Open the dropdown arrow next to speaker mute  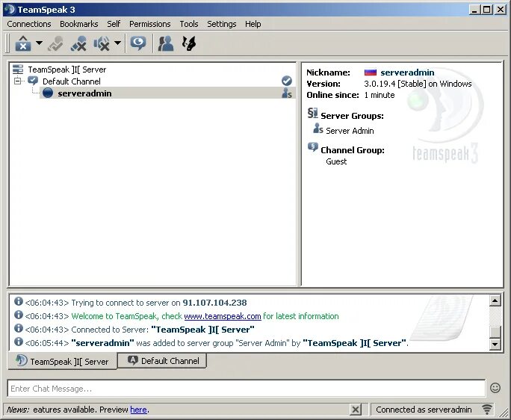pyautogui.click(x=117, y=43)
